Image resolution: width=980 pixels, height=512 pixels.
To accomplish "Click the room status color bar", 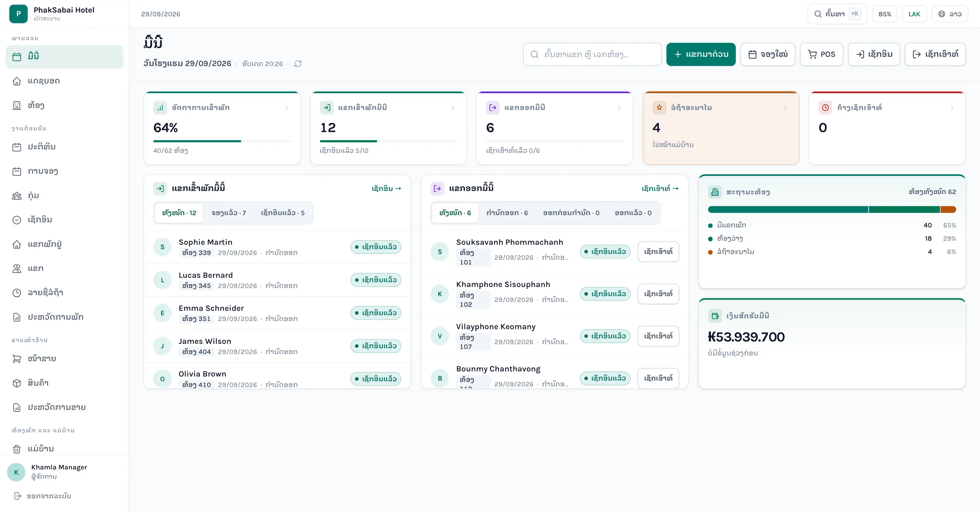I will 832,209.
